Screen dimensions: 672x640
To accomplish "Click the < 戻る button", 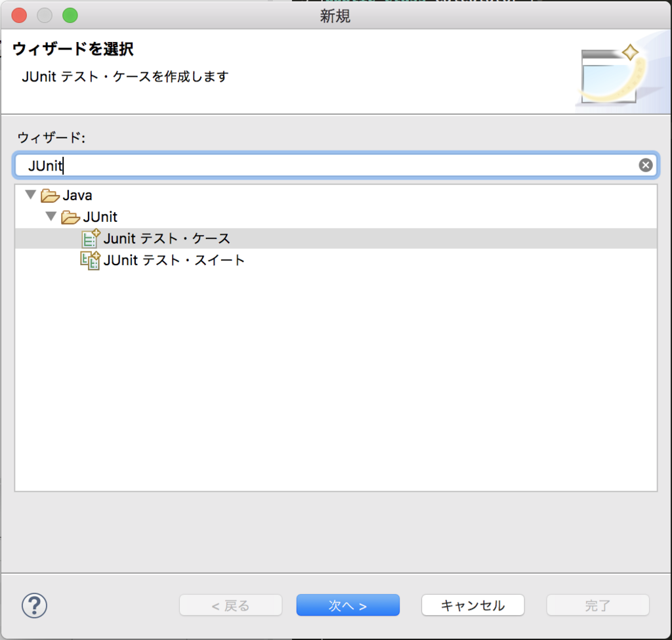I will pos(230,605).
